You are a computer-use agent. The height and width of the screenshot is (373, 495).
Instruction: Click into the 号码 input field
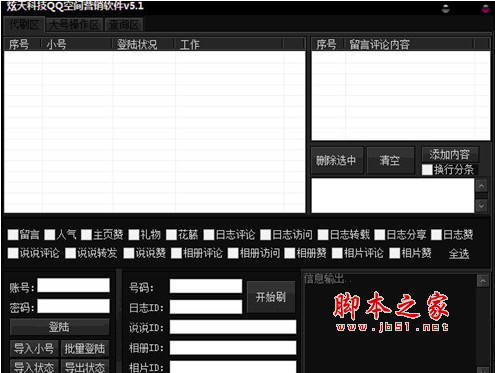(206, 286)
